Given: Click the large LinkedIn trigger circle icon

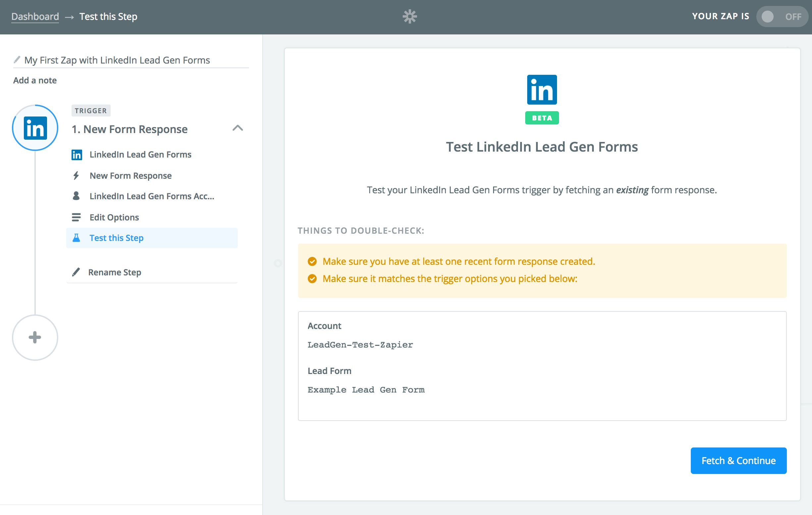Looking at the screenshot, I should click(x=35, y=128).
